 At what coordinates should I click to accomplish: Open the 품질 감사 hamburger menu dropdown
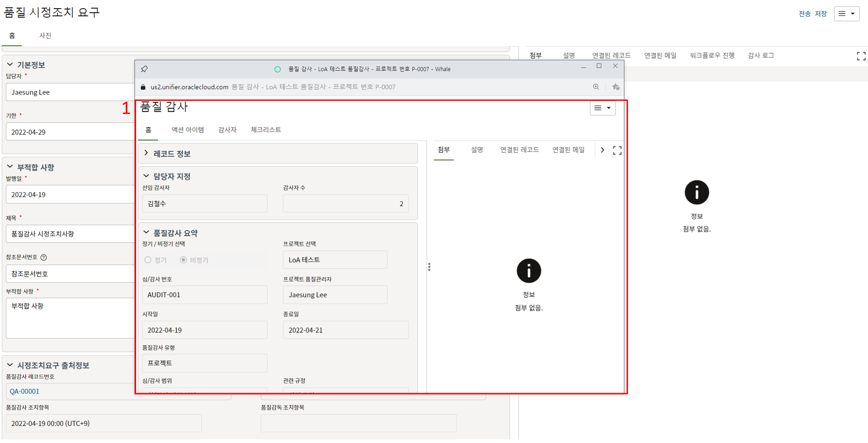(602, 108)
